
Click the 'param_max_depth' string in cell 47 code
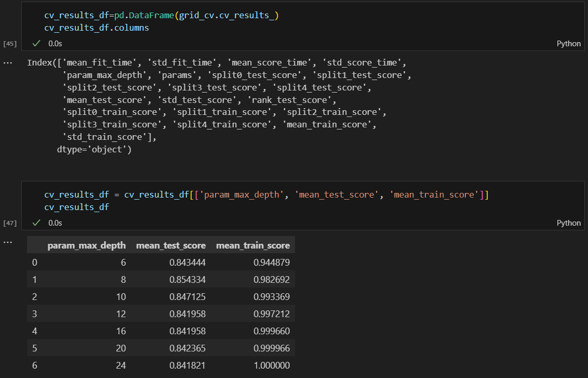tap(242, 195)
